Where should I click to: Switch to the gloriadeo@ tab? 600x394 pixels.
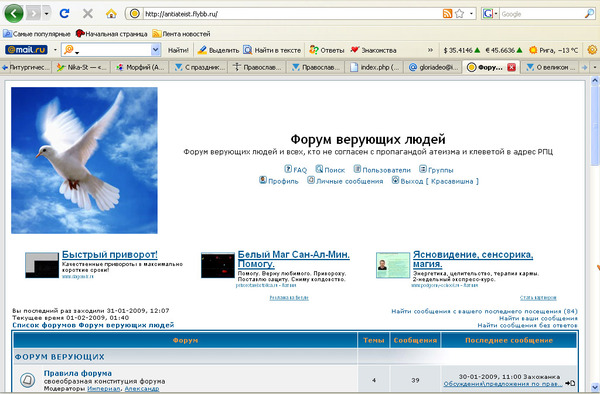tap(433, 67)
